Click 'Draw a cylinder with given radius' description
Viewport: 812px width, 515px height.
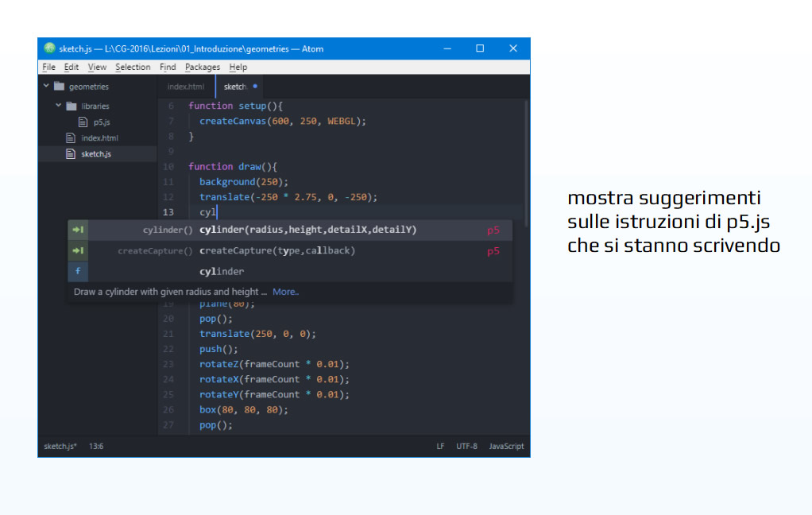click(x=170, y=292)
